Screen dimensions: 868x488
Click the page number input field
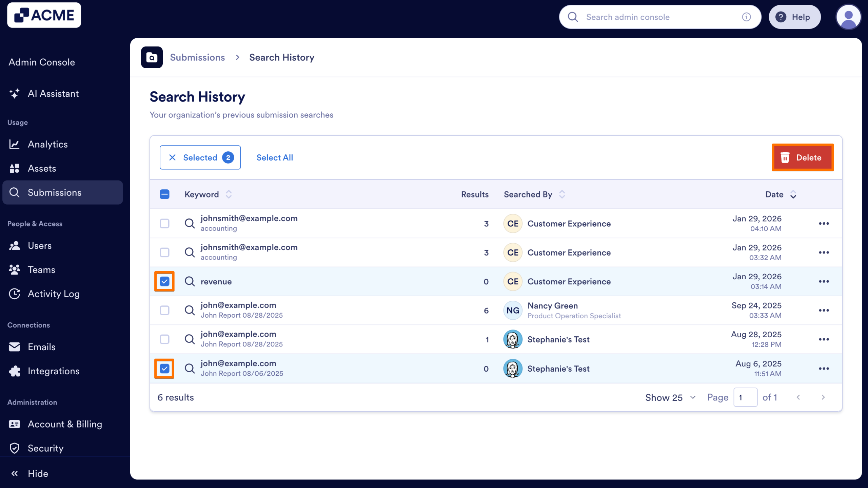click(746, 397)
